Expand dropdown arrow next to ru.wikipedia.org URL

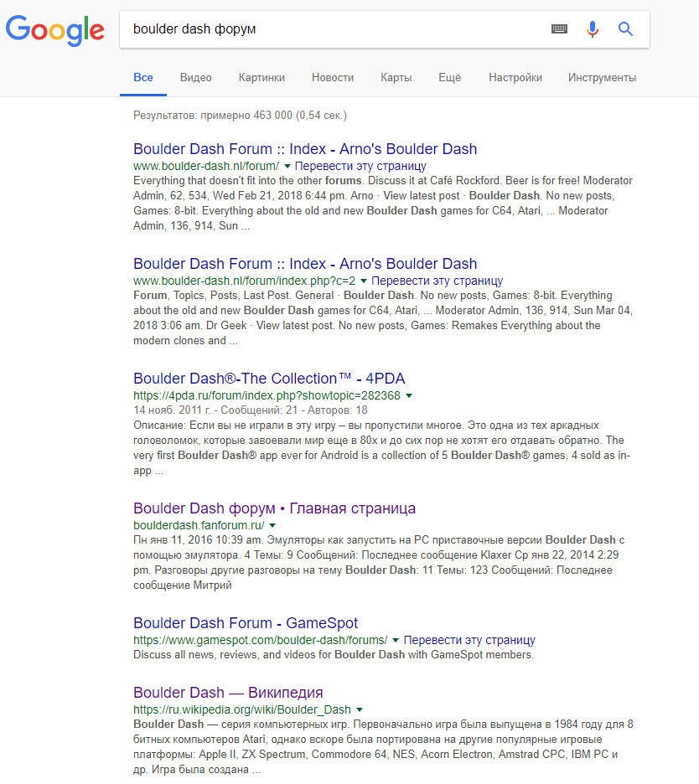tap(360, 710)
